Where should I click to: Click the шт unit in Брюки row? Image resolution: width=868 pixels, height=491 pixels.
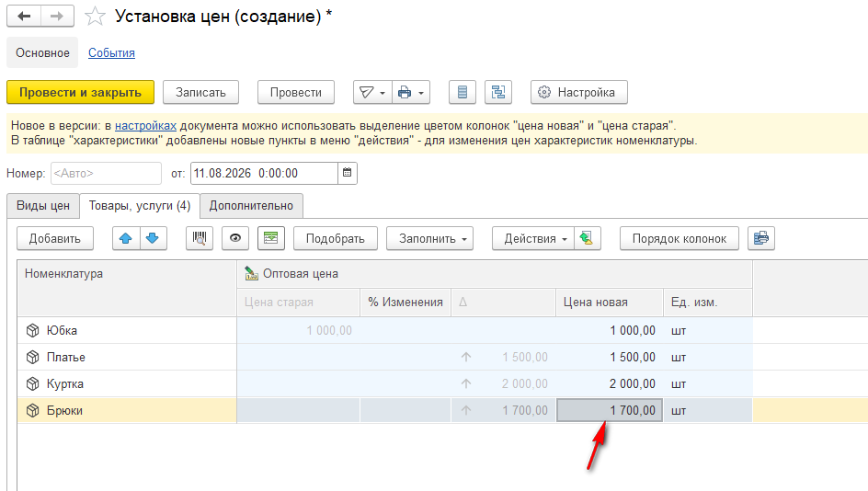[x=679, y=411]
